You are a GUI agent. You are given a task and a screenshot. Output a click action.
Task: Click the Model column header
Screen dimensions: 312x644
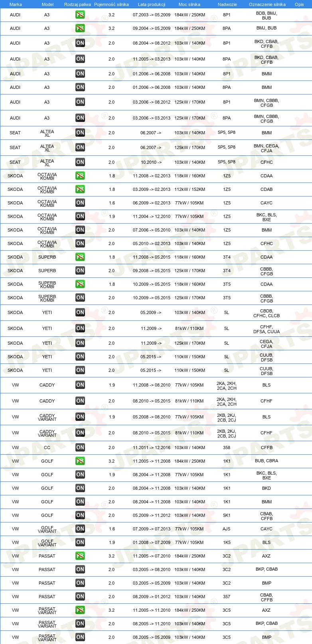tap(47, 4)
